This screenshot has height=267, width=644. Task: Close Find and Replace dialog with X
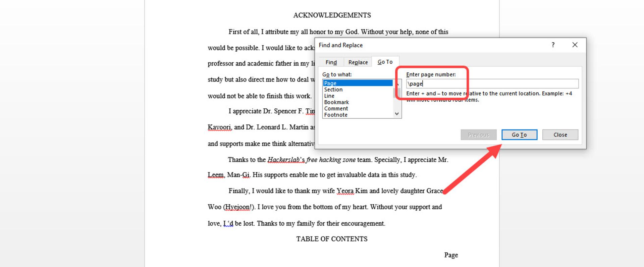(x=575, y=45)
